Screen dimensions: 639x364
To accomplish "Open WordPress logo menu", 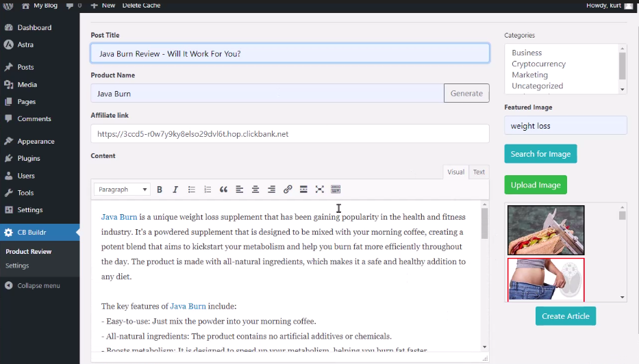I will pos(8,5).
